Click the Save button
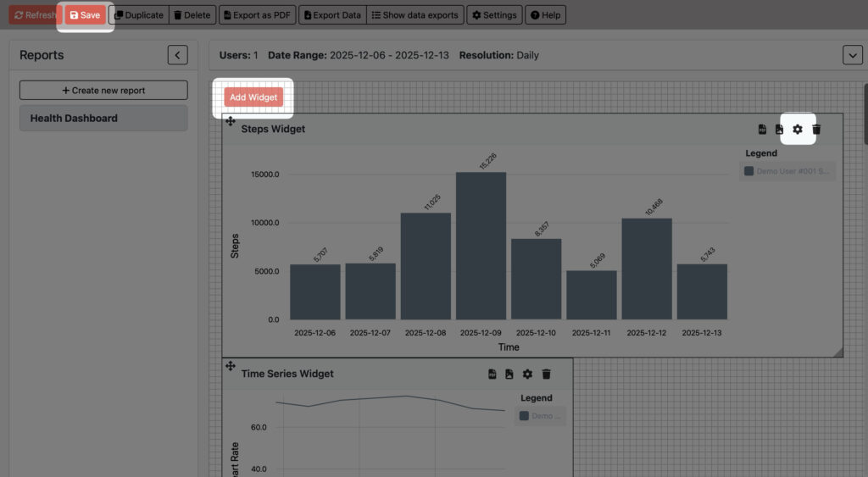Image resolution: width=868 pixels, height=477 pixels. click(85, 15)
